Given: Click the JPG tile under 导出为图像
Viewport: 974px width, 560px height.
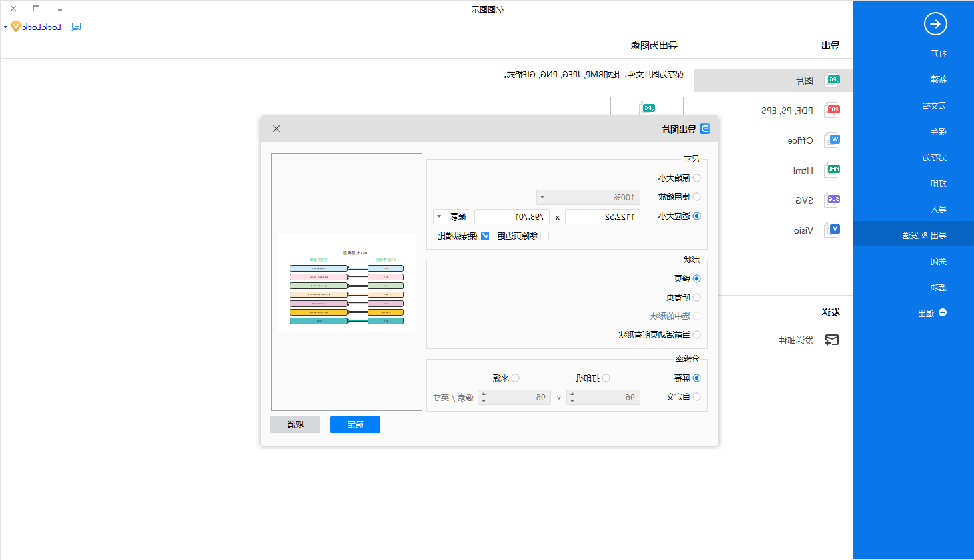Looking at the screenshot, I should [x=647, y=106].
